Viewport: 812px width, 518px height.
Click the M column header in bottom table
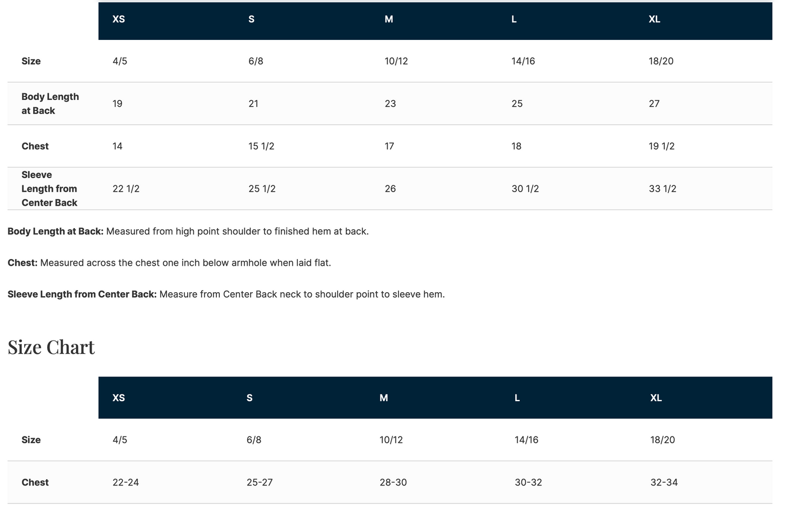[x=384, y=398]
